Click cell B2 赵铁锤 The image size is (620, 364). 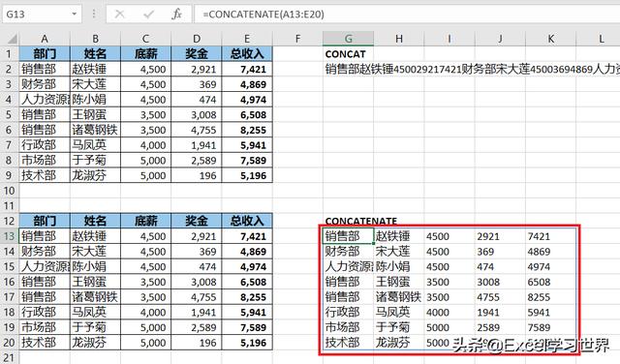pos(95,69)
